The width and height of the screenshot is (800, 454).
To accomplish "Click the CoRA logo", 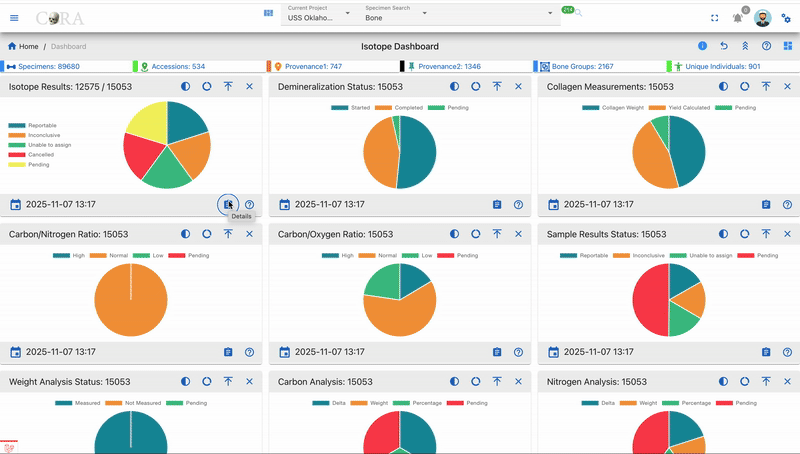I will click(60, 18).
